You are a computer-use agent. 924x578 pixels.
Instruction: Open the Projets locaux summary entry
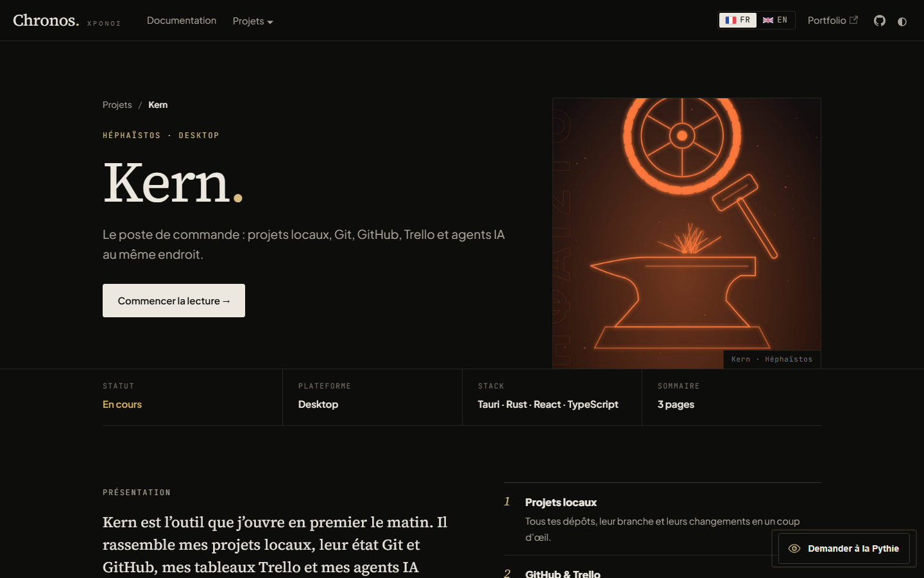pyautogui.click(x=662, y=519)
